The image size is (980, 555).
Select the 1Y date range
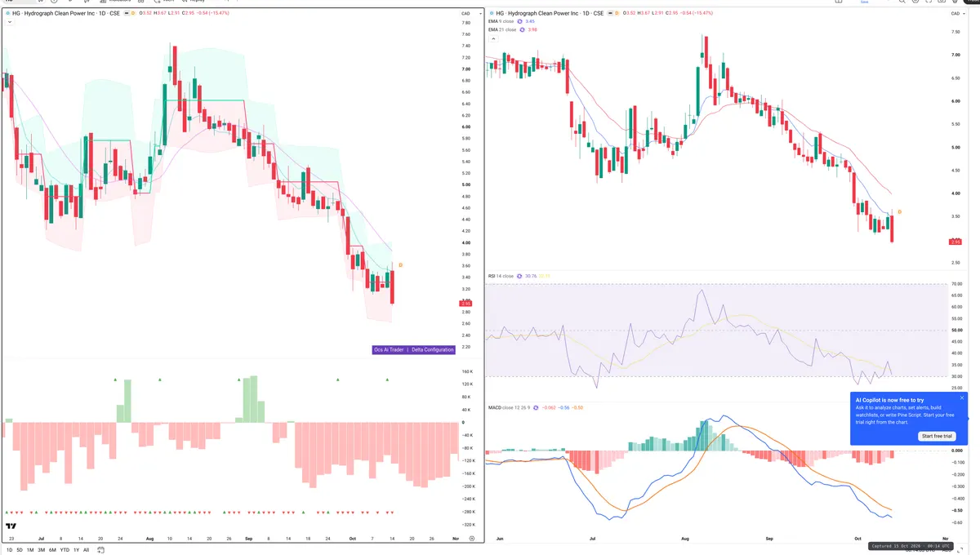pyautogui.click(x=76, y=550)
